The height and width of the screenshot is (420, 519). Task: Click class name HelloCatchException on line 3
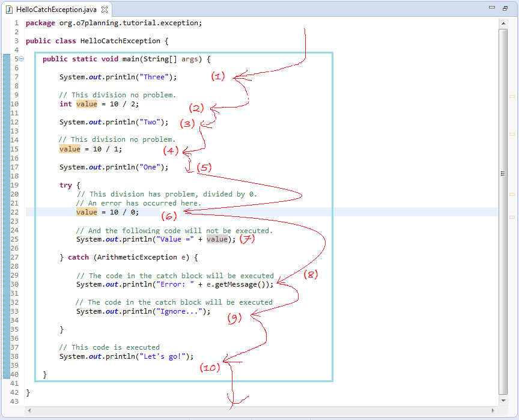pyautogui.click(x=121, y=41)
